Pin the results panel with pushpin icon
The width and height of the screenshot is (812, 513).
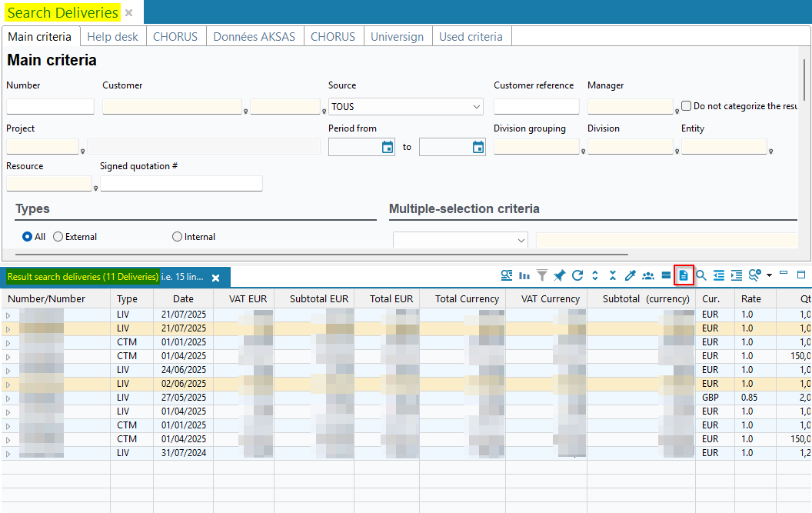pyautogui.click(x=560, y=275)
